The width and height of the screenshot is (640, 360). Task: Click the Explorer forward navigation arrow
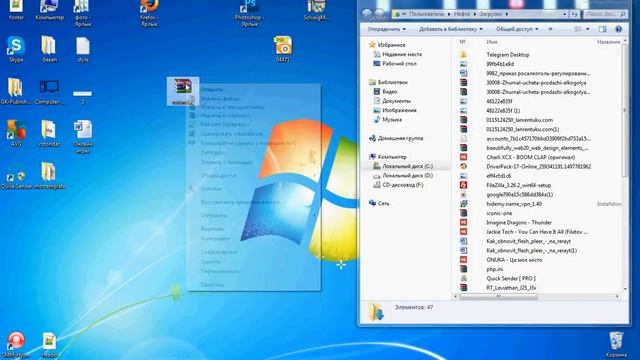point(379,14)
